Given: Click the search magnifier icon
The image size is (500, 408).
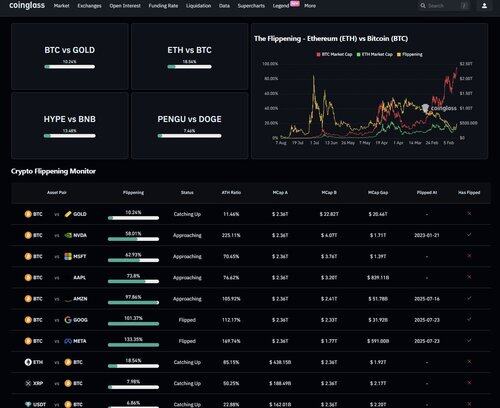Looking at the screenshot, I should coord(423,5).
